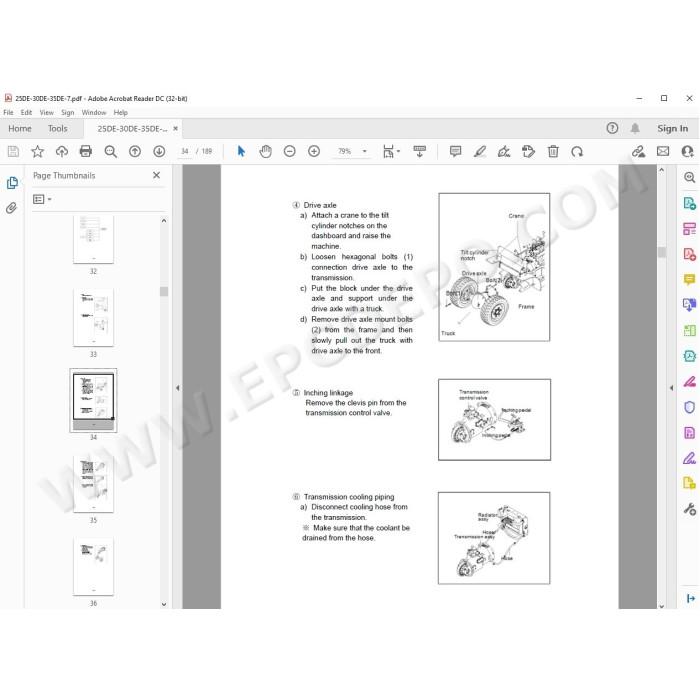This screenshot has width=700, height=700.
Task: Click the scrolling mode keyboard icon
Action: click(419, 152)
